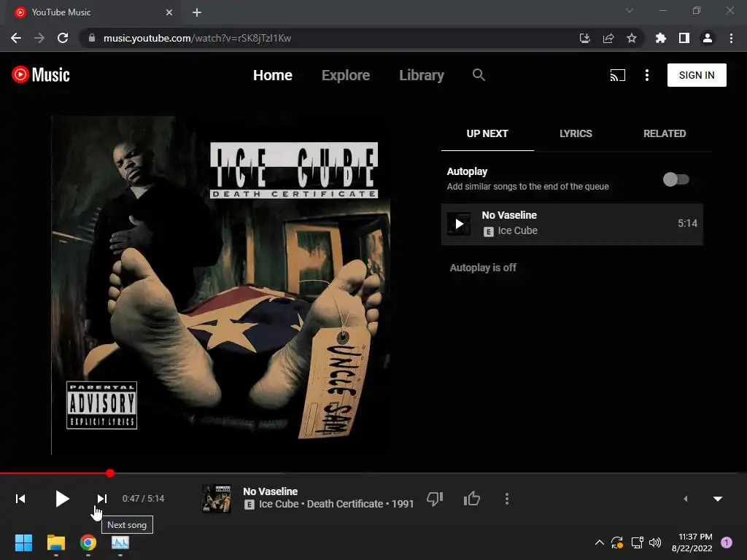Open the Explore section
The height and width of the screenshot is (560, 747).
[x=346, y=75]
